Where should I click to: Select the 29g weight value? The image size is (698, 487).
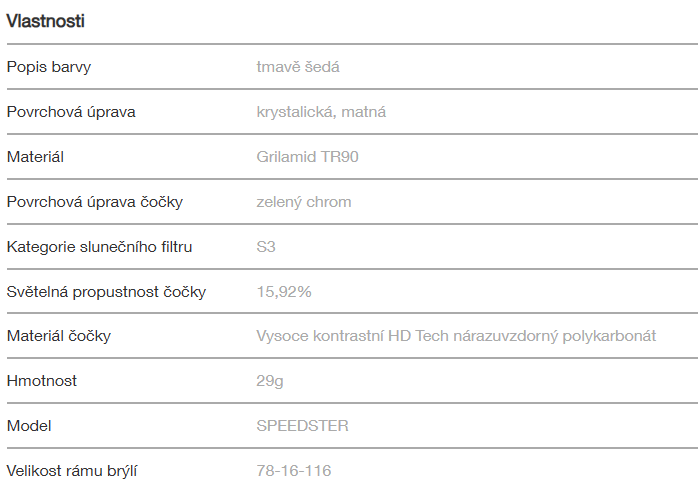point(270,381)
